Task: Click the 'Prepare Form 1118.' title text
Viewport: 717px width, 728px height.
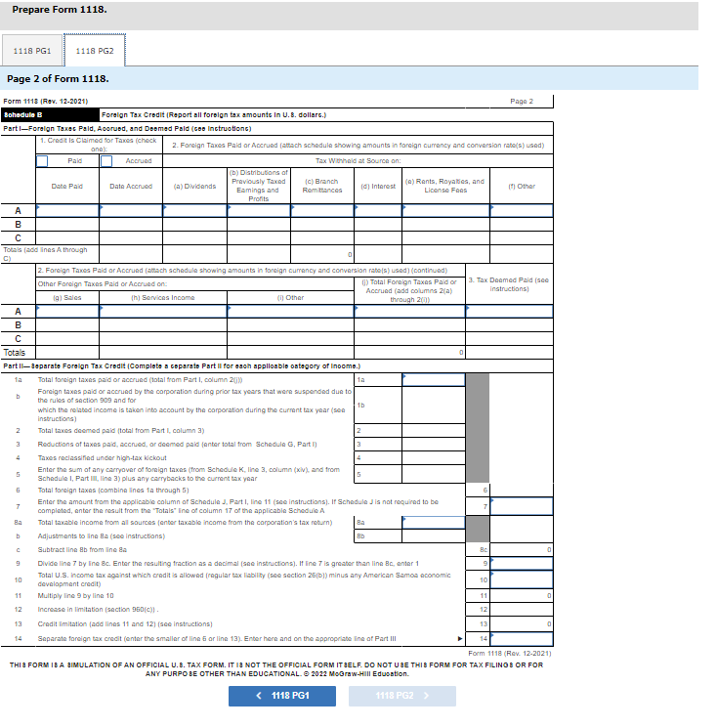Action: point(60,10)
